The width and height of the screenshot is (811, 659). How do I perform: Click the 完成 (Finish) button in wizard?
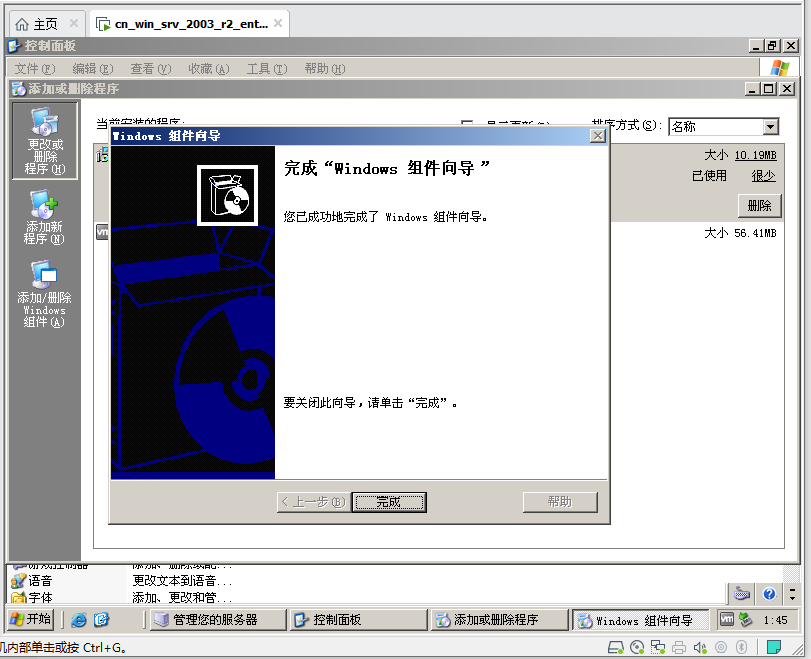click(389, 502)
